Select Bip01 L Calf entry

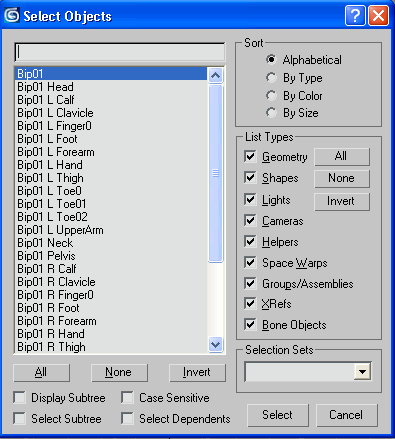(x=111, y=100)
